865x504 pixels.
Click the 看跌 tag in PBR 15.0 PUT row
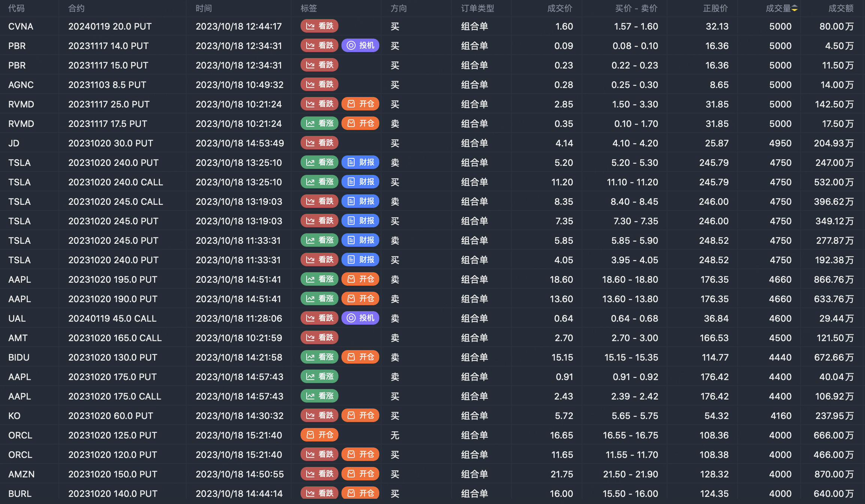pos(319,65)
